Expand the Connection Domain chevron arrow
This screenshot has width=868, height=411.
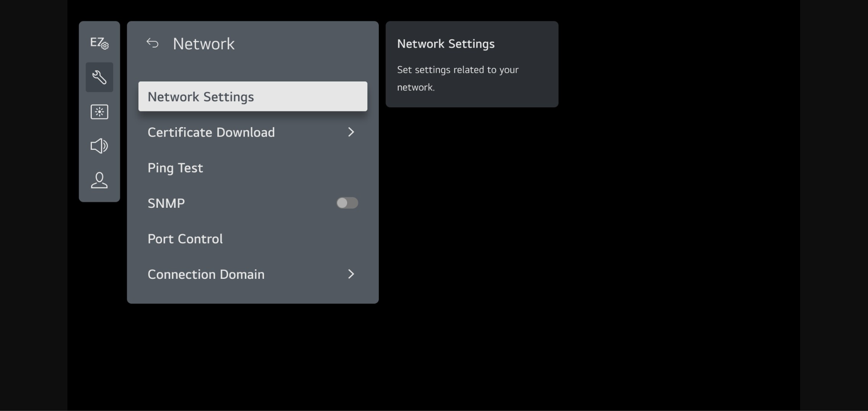coord(351,274)
